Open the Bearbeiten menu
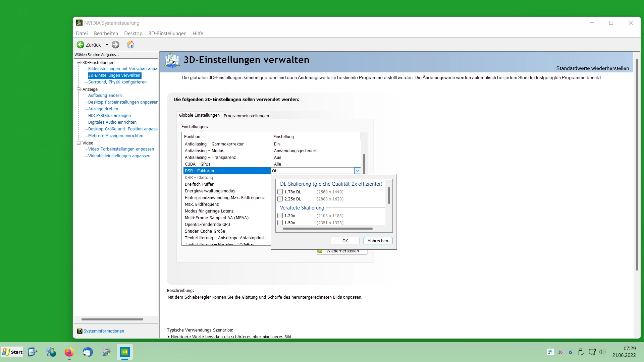644x362 pixels. point(106,34)
